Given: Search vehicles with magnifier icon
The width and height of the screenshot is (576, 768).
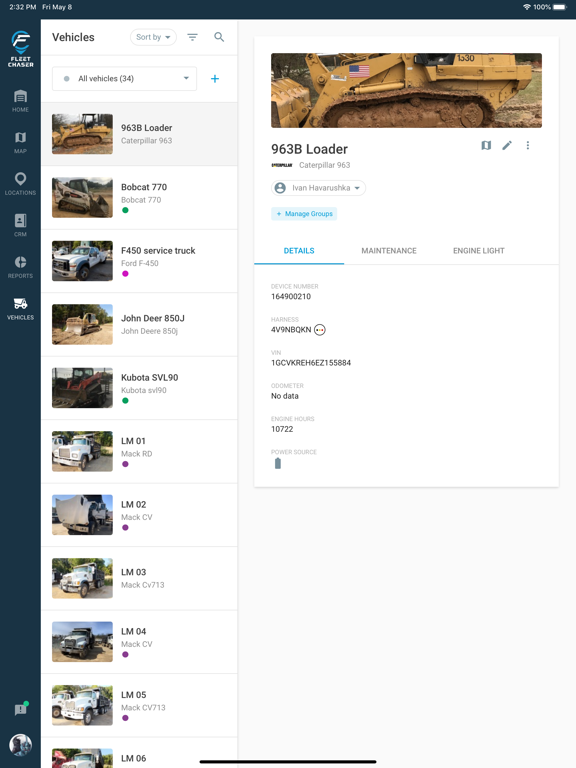Looking at the screenshot, I should pos(219,37).
